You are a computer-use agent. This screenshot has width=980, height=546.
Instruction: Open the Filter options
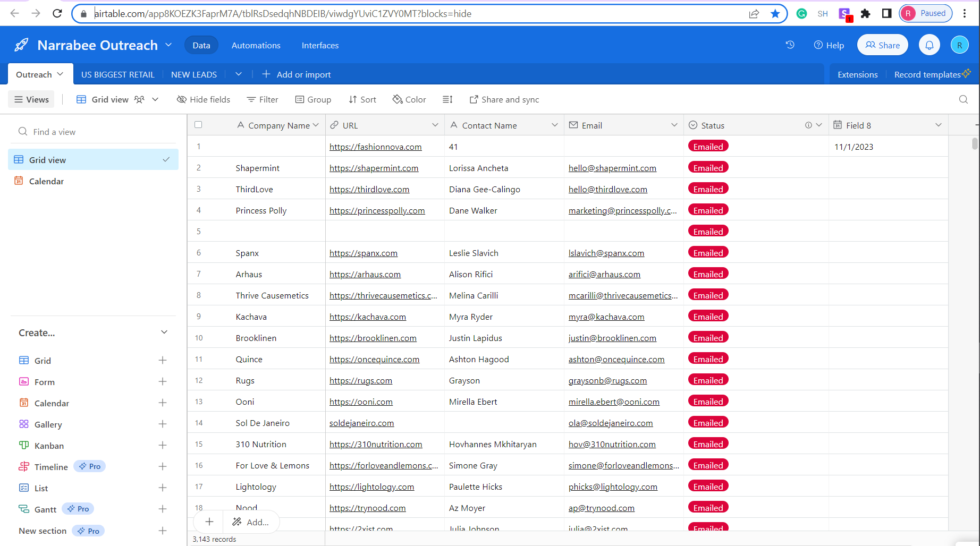(263, 99)
